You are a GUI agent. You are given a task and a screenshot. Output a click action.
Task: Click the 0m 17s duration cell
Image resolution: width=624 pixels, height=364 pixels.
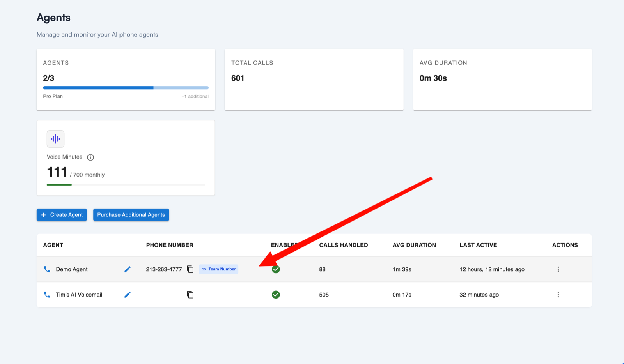point(402,295)
